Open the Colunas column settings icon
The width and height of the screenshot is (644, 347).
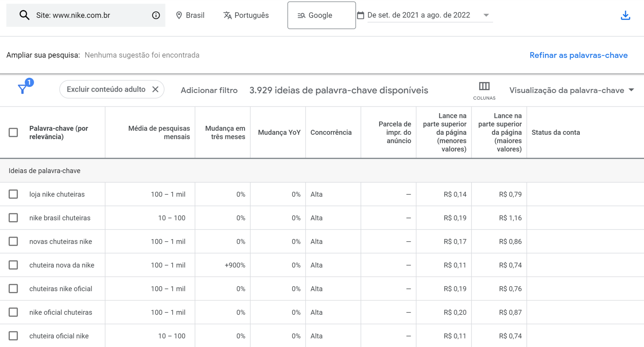pos(484,86)
